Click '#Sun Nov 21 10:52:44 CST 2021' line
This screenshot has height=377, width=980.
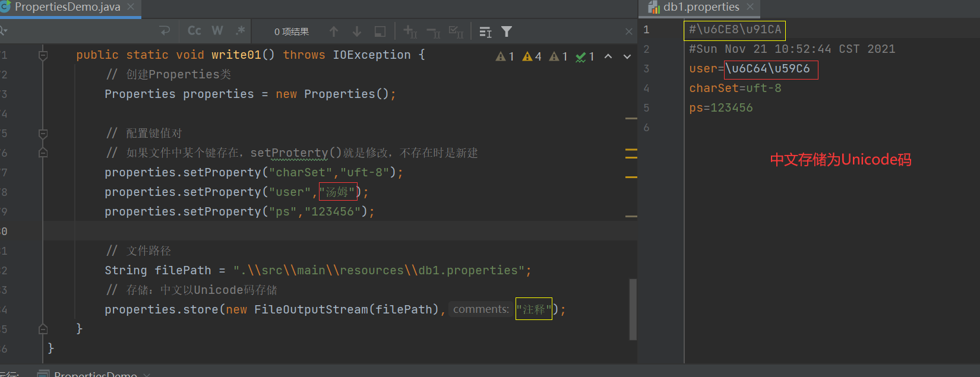(x=792, y=49)
